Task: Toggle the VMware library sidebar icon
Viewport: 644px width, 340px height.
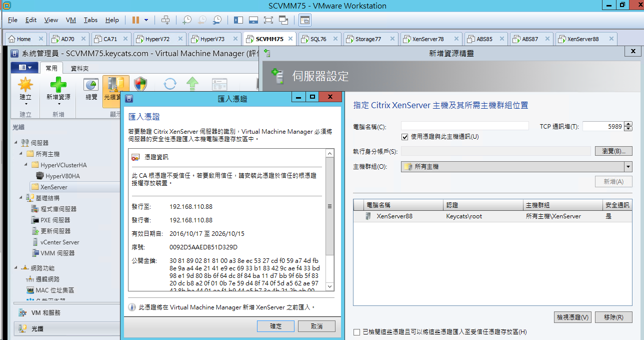Action: (238, 20)
